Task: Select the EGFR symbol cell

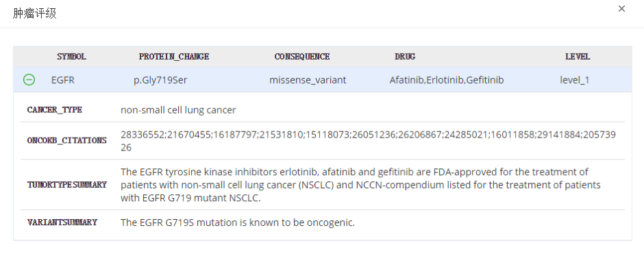Action: click(63, 80)
